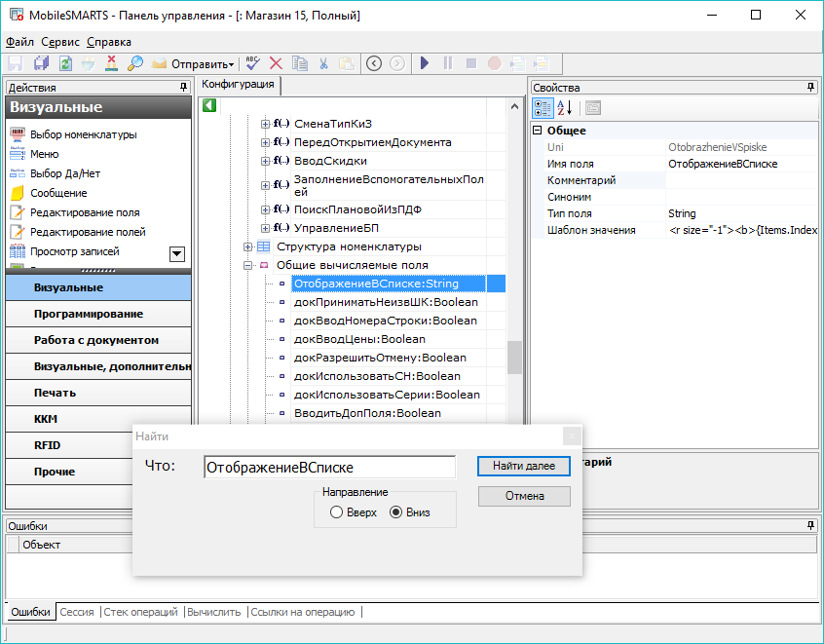
Task: Select докИспользоватьСерии:Boolean tree item
Action: click(x=387, y=395)
